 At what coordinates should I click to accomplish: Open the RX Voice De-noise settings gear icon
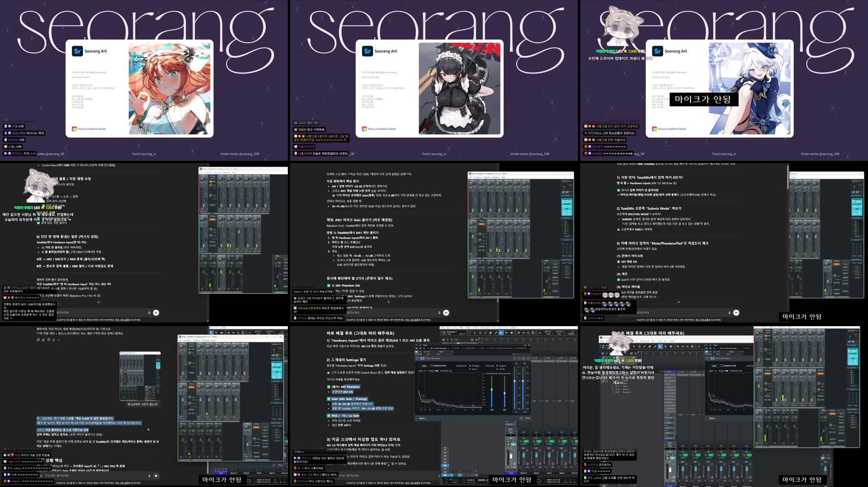pyautogui.click(x=524, y=357)
